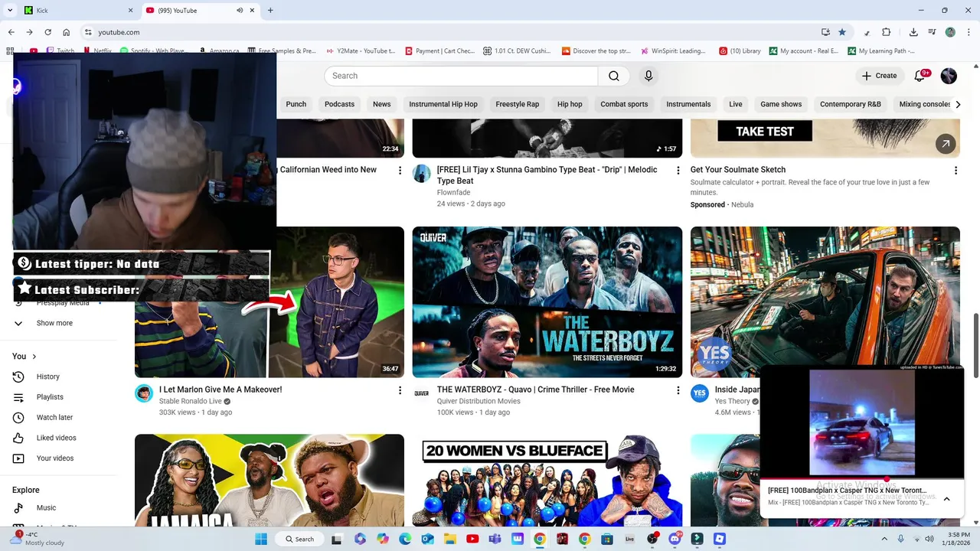Click the youtube.com address bar
The image size is (980, 551).
tap(452, 32)
